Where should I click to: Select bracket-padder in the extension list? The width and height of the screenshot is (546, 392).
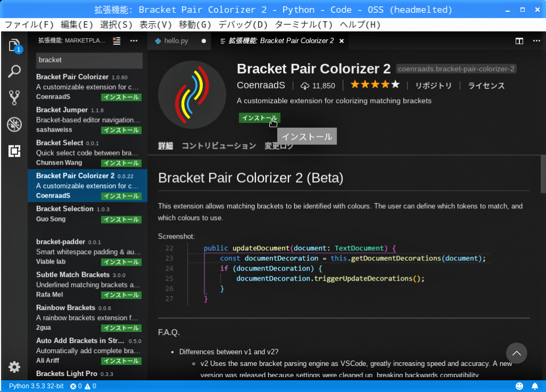click(87, 252)
